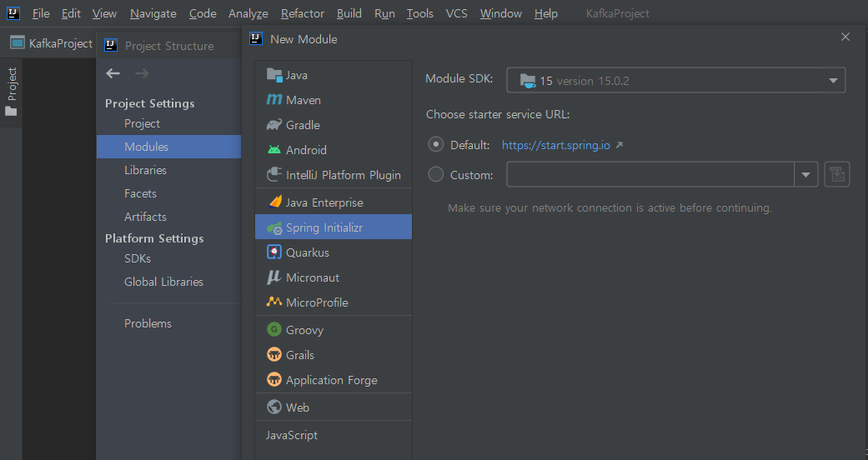Image resolution: width=868 pixels, height=460 pixels.
Task: Click the Grails icon
Action: click(x=274, y=354)
